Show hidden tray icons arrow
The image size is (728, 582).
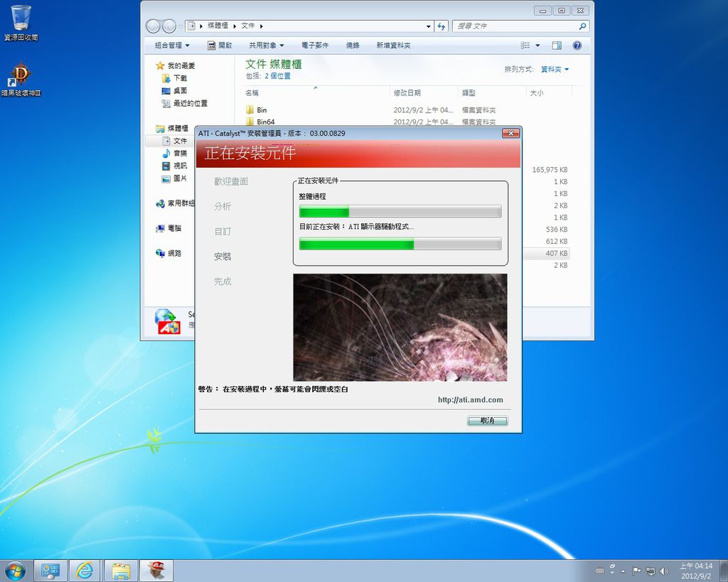coord(623,571)
